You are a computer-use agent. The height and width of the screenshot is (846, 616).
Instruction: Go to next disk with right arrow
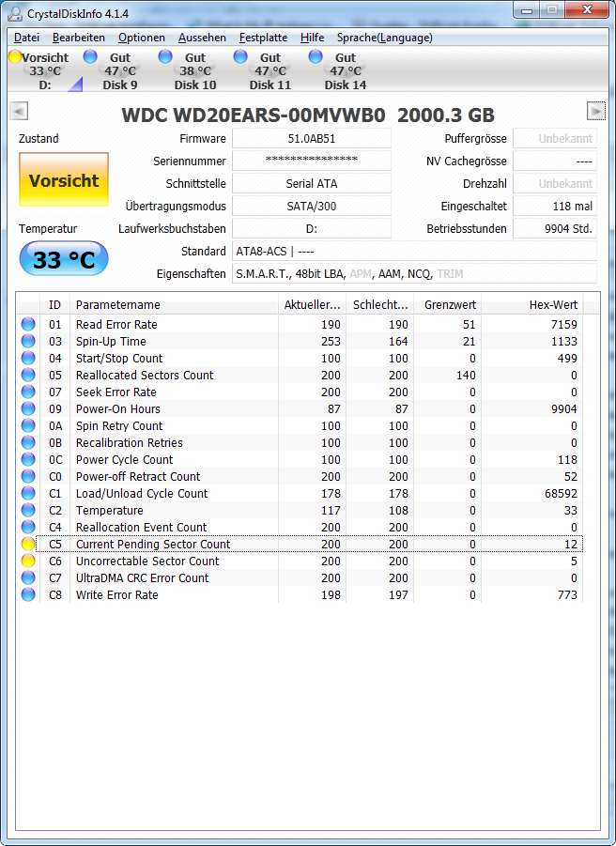click(x=596, y=111)
